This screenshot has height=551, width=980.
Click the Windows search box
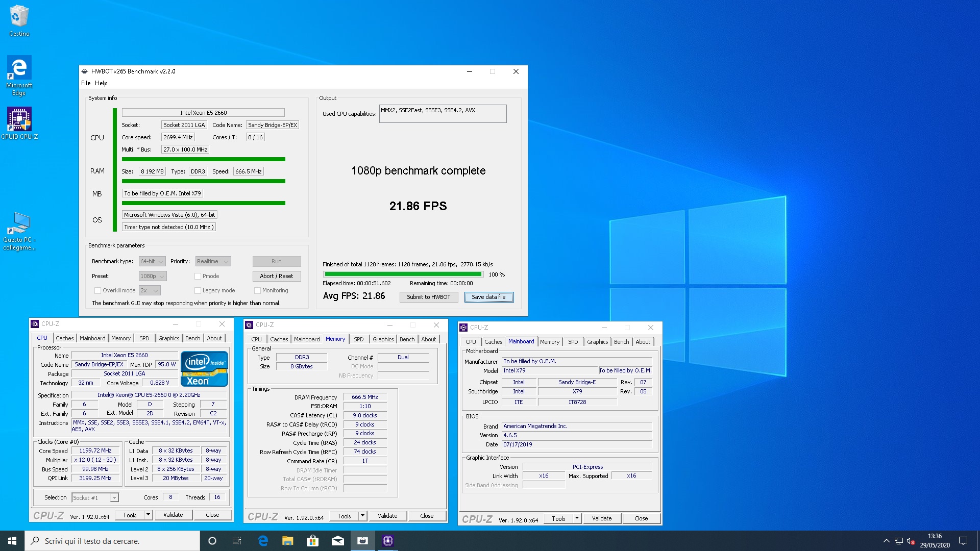click(112, 541)
